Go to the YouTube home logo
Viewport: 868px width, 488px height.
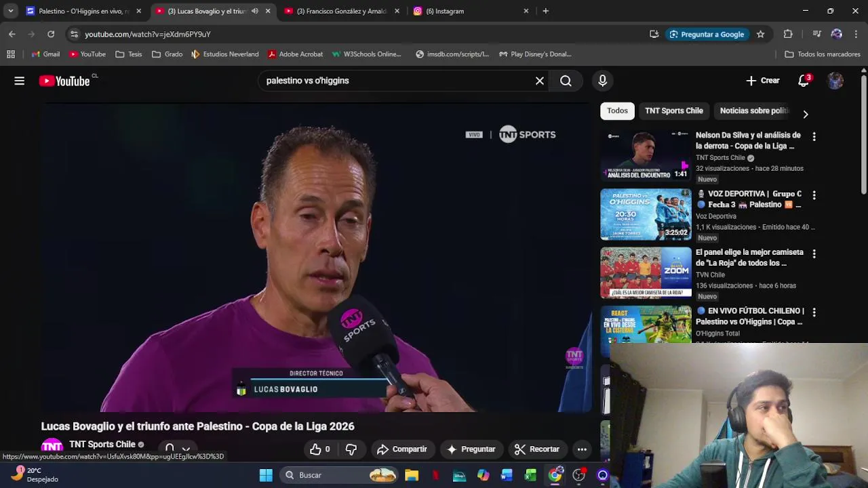pyautogui.click(x=64, y=81)
